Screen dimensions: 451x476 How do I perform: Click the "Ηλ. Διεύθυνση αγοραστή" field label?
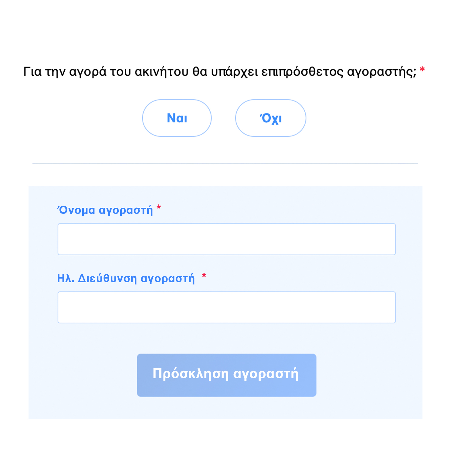pyautogui.click(x=126, y=278)
